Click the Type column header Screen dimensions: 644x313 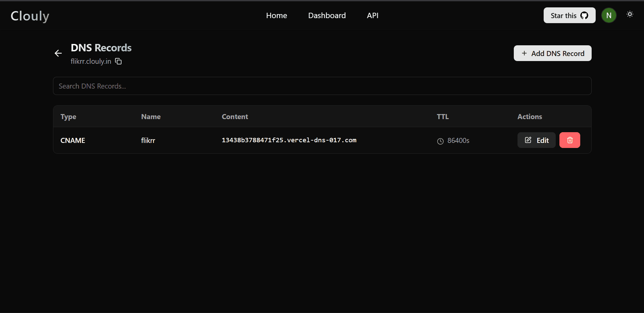[68, 117]
